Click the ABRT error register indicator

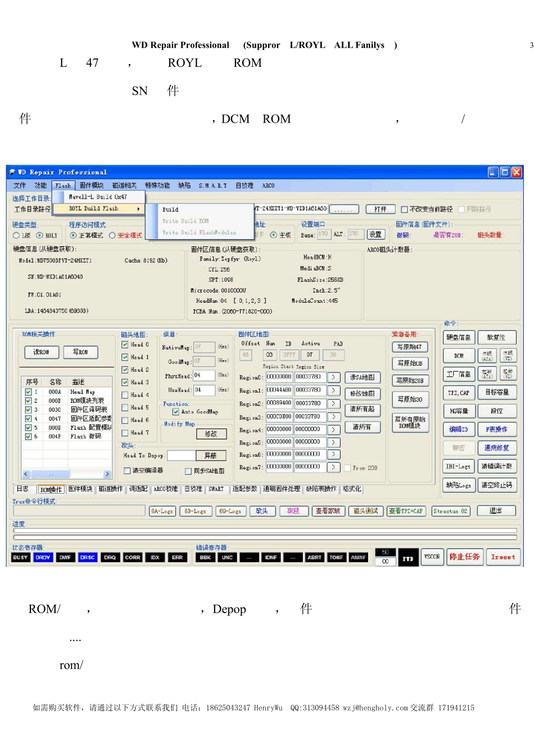click(x=315, y=557)
